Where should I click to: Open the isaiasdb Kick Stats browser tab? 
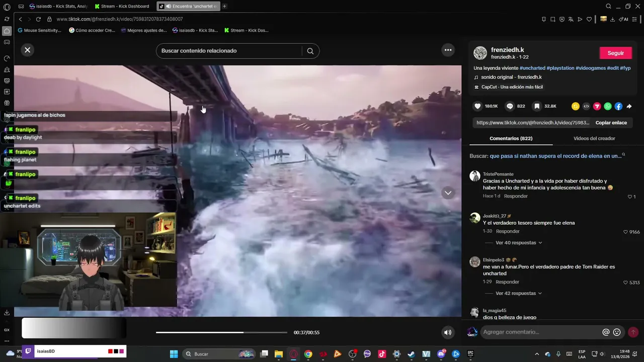(58, 6)
